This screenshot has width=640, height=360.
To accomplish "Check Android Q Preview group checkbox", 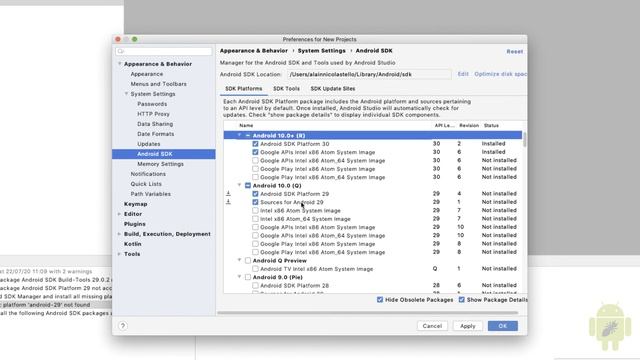I will pos(248,260).
